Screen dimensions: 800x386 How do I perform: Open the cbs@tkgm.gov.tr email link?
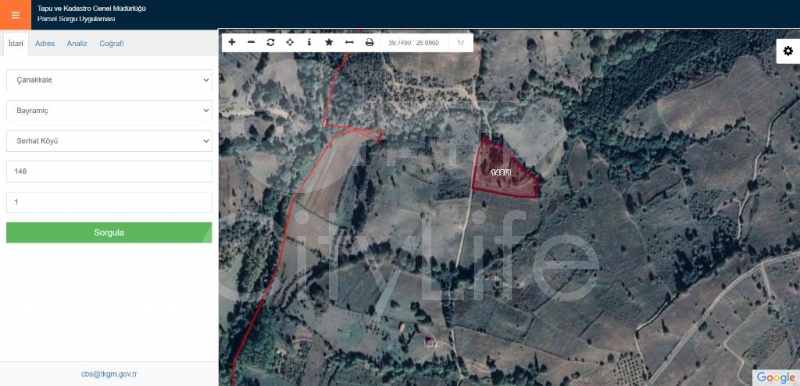pos(109,374)
